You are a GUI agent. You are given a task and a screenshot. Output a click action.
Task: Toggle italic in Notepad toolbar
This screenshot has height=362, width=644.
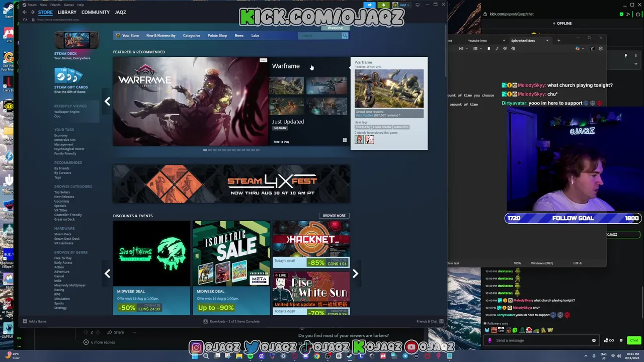(497, 49)
